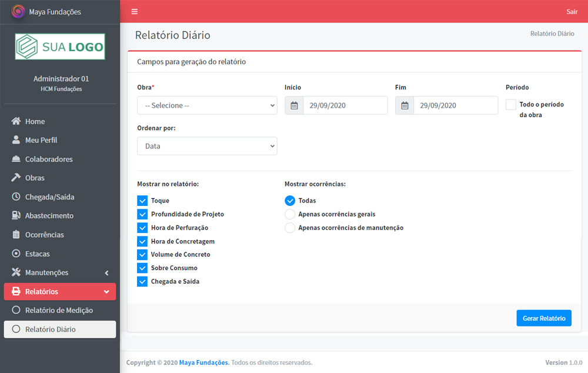The image size is (588, 373).
Task: Toggle the hamburger menu icon
Action: point(135,12)
